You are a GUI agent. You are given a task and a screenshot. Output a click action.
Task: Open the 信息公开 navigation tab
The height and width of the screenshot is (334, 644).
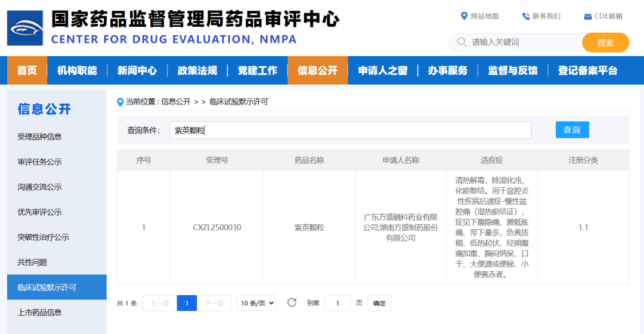(317, 70)
